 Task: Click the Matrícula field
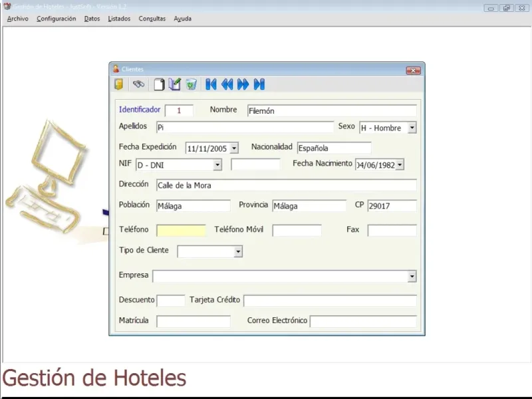(x=194, y=321)
